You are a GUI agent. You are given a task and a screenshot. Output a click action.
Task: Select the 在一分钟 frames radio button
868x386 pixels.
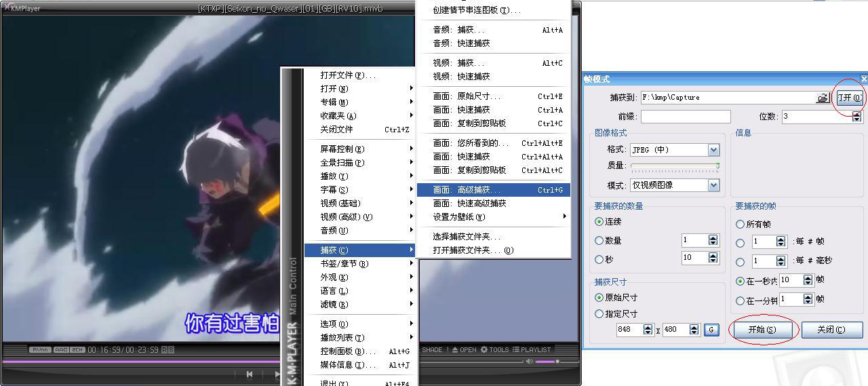(740, 301)
